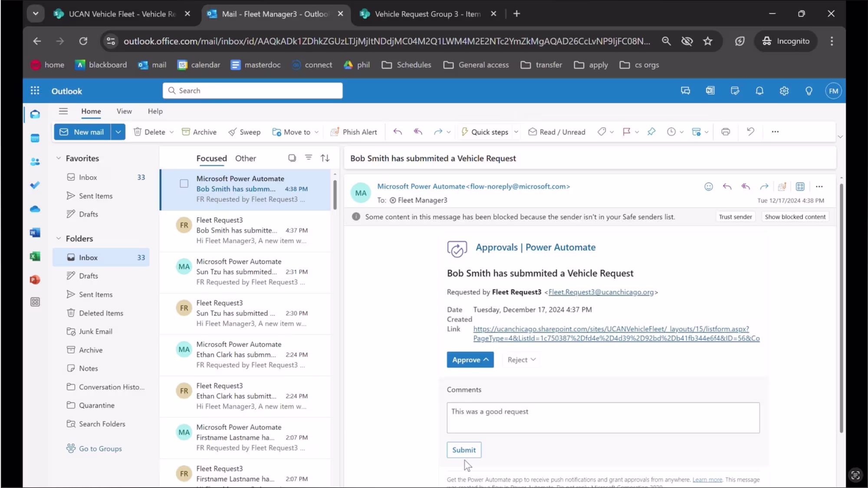The image size is (868, 488).
Task: Open the Calendar app in the left rail
Action: click(x=35, y=138)
